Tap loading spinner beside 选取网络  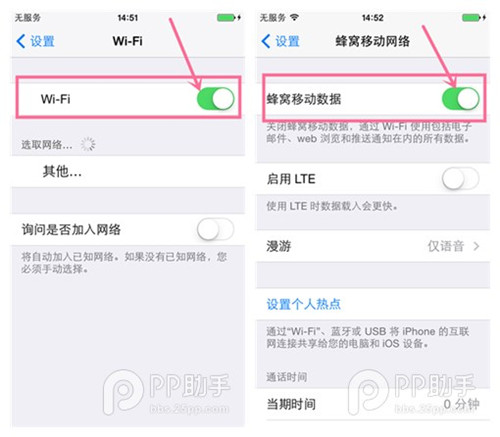pos(88,144)
